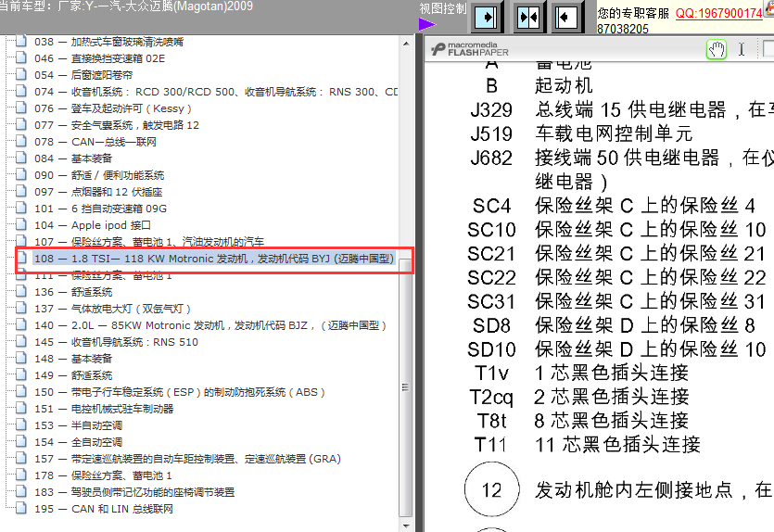Click the Macromedia FlashPaper logo
Viewport: 774px width, 532px height.
[x=469, y=49]
